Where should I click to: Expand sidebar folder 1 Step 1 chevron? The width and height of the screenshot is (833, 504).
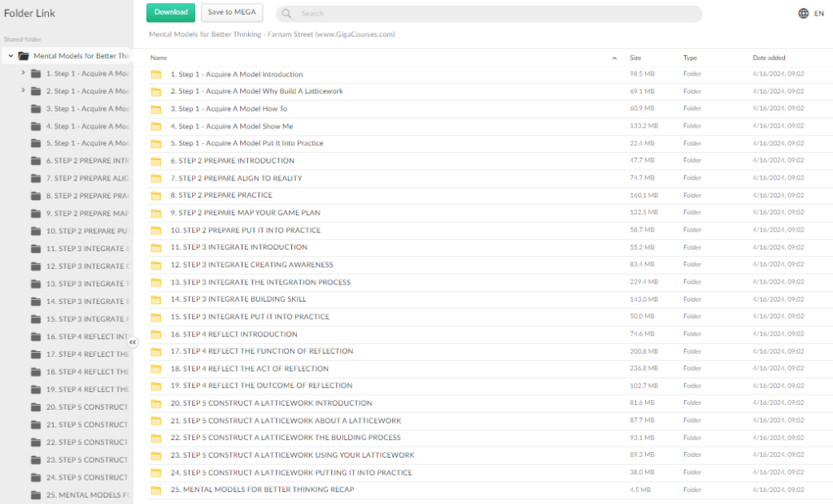coord(23,73)
